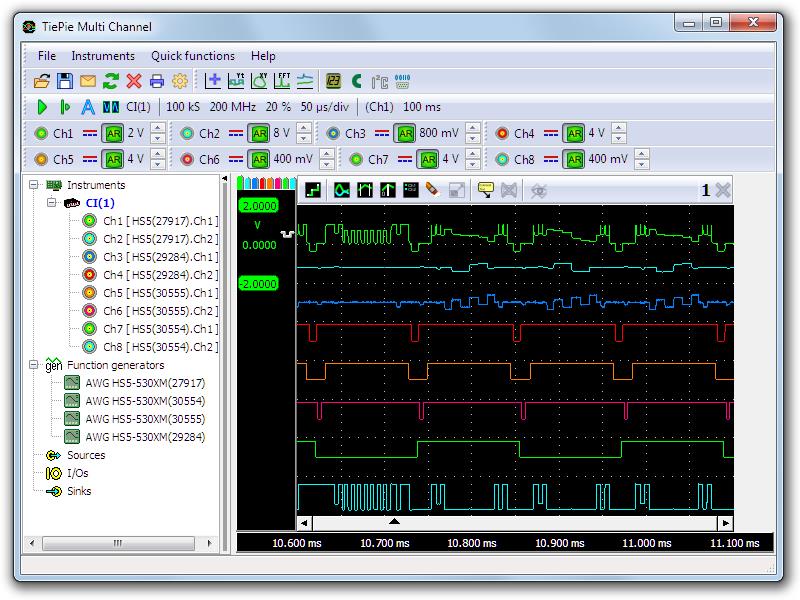Click the black triangle marker on the graph scrollbar
The image size is (800, 600).
click(394, 521)
